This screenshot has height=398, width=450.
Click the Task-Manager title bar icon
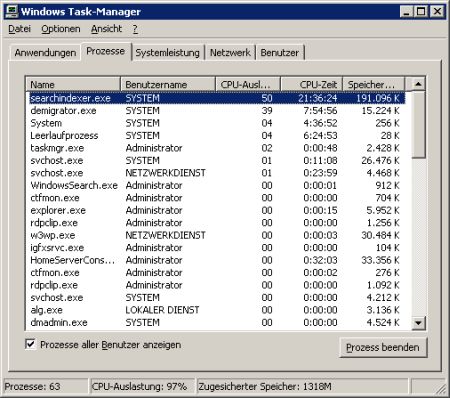12,12
